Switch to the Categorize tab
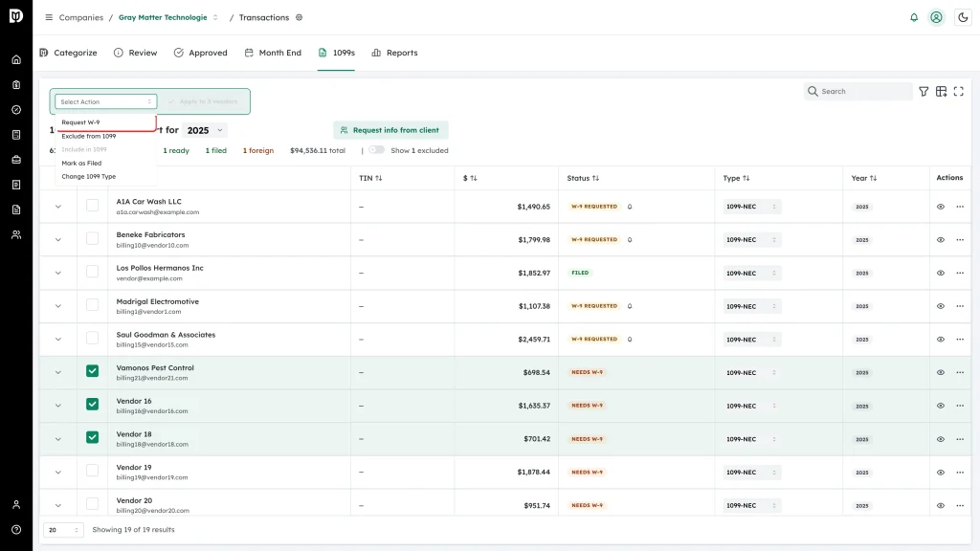Viewport: 980px width, 551px height. point(68,54)
